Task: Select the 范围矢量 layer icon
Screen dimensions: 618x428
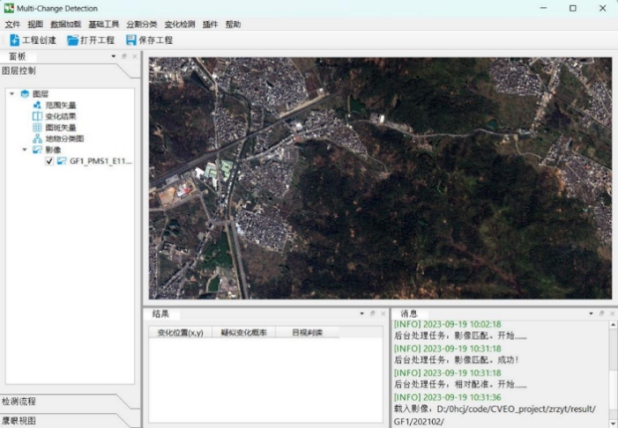Action: (x=37, y=105)
